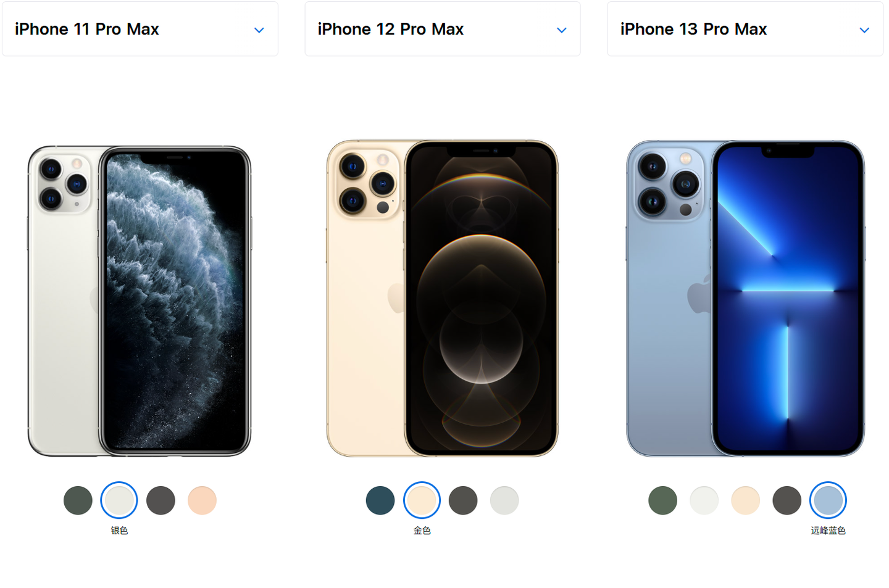The width and height of the screenshot is (889, 588).
Task: Select silver swatch under iPhone 13 Pro Max
Action: [x=704, y=500]
